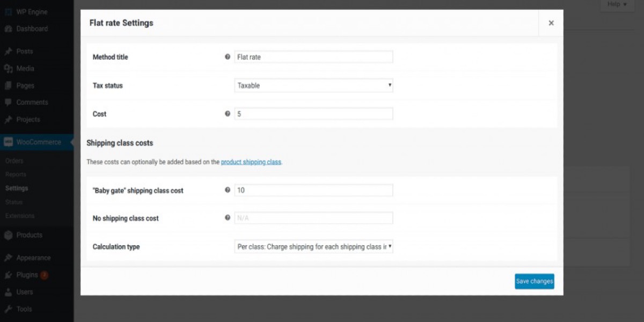Click the WooCommerce icon in sidebar
Screen dimensions: 644x322
[8, 142]
